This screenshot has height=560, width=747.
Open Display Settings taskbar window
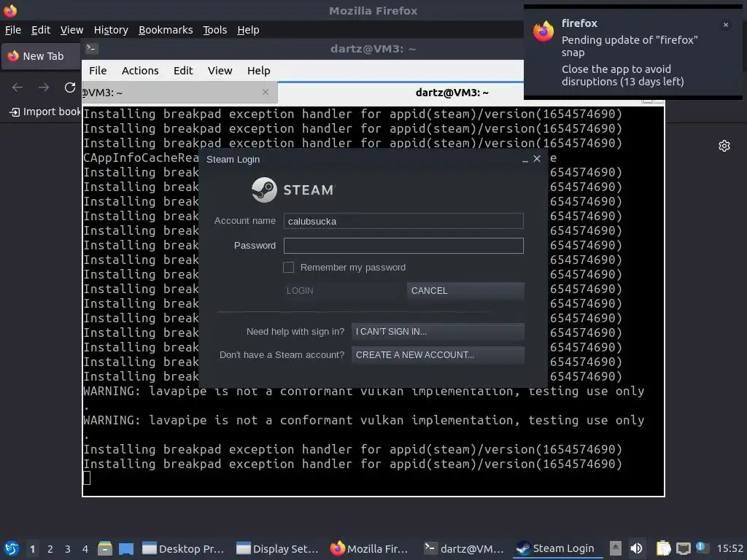pyautogui.click(x=277, y=548)
